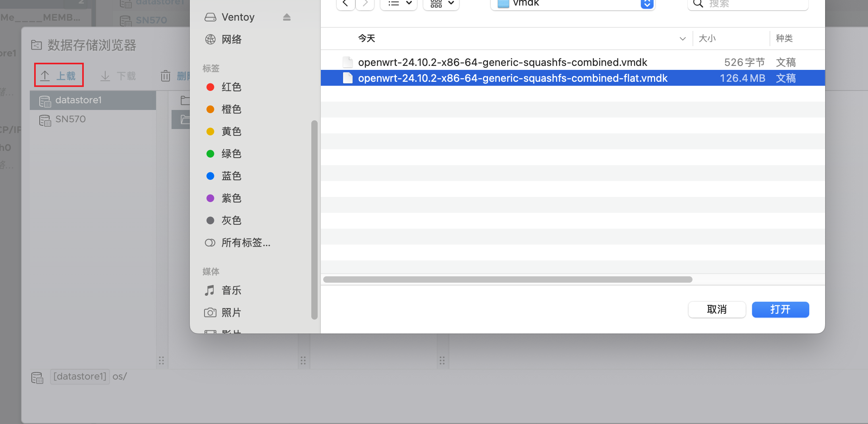Select the yellow 黄色 tag

tap(224, 131)
